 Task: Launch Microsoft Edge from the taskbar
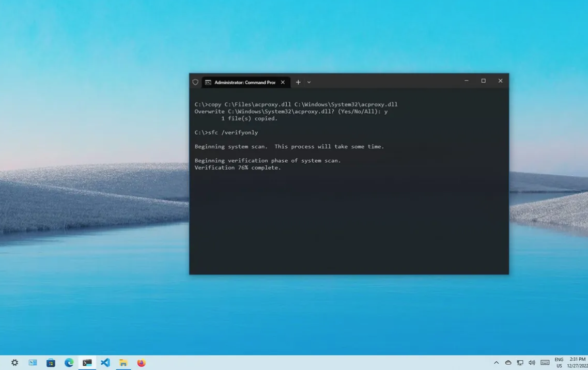click(x=69, y=363)
